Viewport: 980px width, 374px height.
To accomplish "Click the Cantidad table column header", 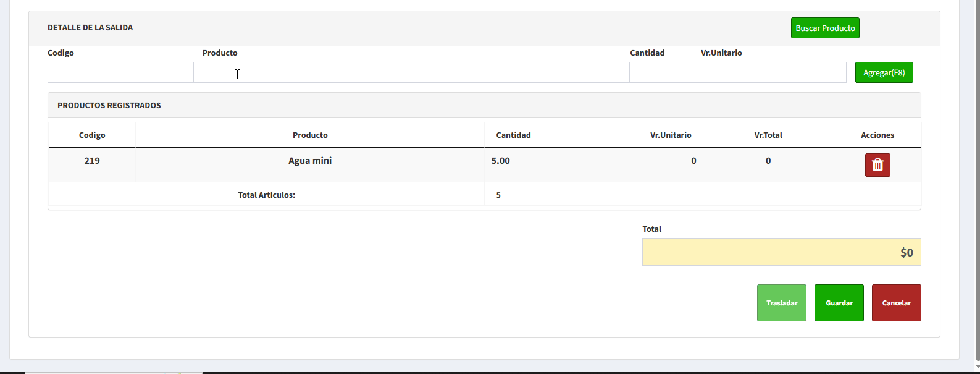I will click(x=513, y=135).
